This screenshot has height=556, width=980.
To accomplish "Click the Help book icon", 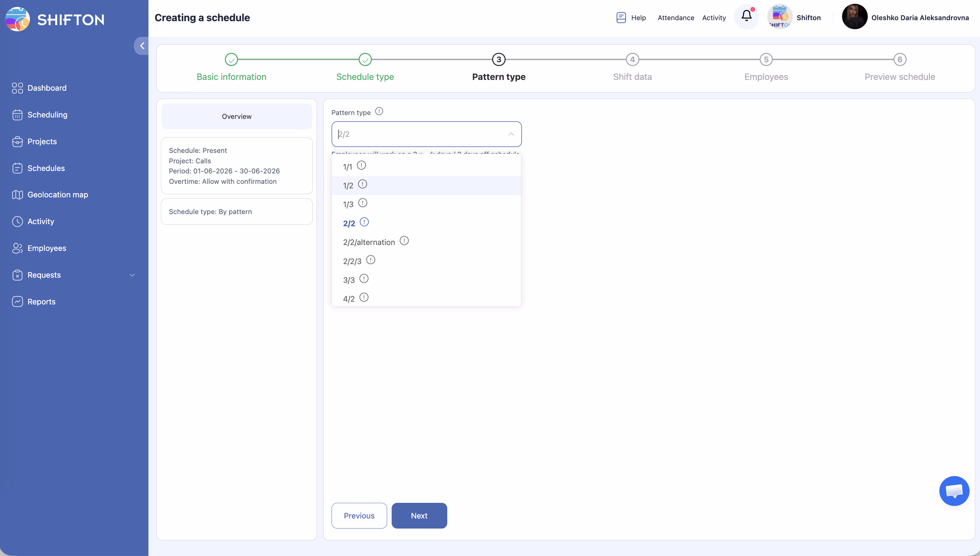I will [x=621, y=18].
